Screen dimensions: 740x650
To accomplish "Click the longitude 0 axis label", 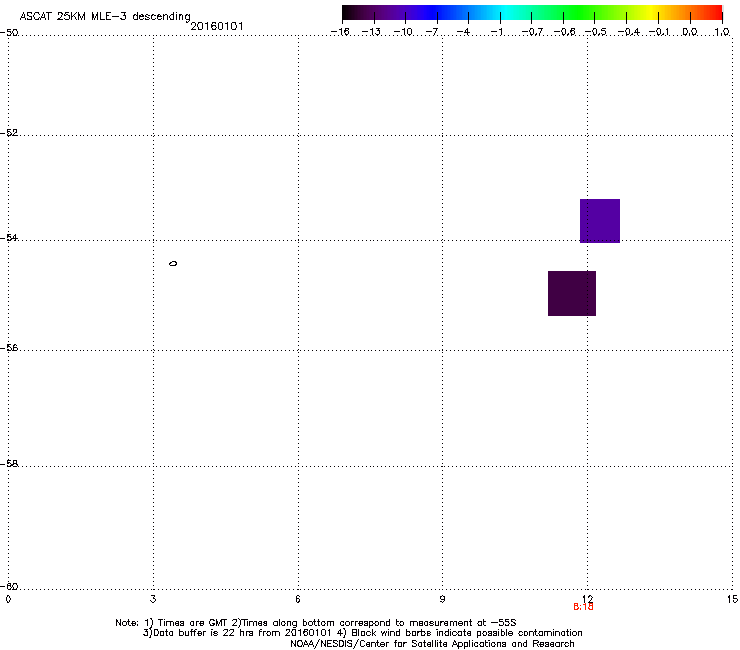I will 8,599.
